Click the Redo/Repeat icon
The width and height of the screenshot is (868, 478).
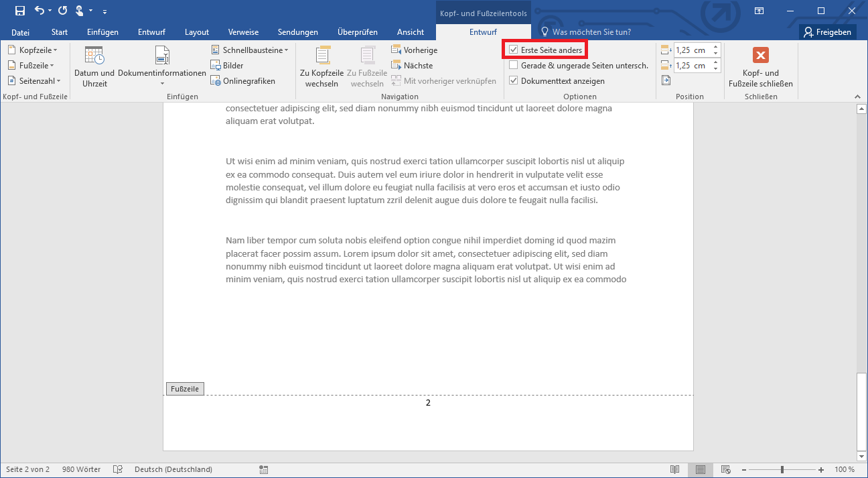(x=63, y=11)
